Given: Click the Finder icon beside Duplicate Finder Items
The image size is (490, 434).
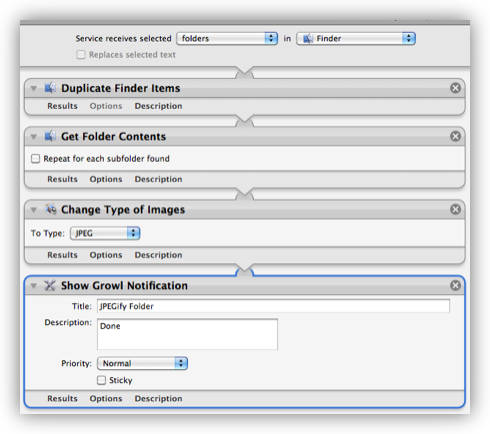Looking at the screenshot, I should click(x=50, y=88).
